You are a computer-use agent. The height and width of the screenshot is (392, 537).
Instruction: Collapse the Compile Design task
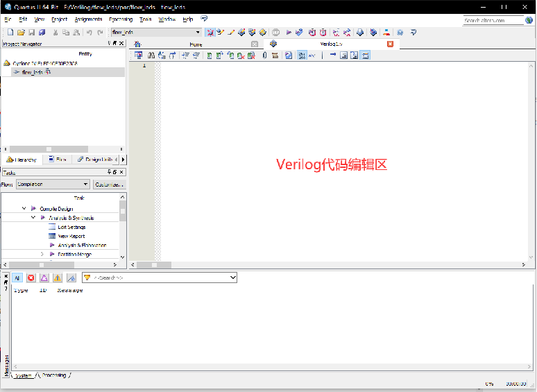24,208
